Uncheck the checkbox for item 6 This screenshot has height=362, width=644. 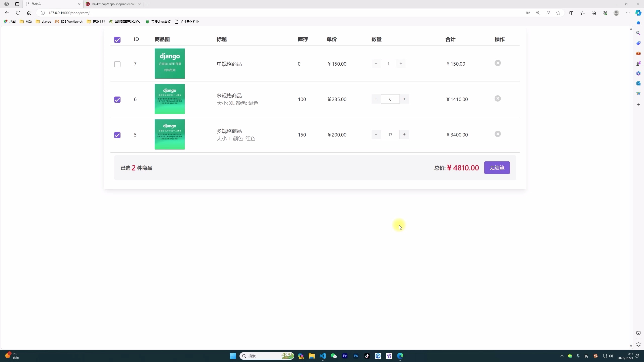pyautogui.click(x=117, y=100)
